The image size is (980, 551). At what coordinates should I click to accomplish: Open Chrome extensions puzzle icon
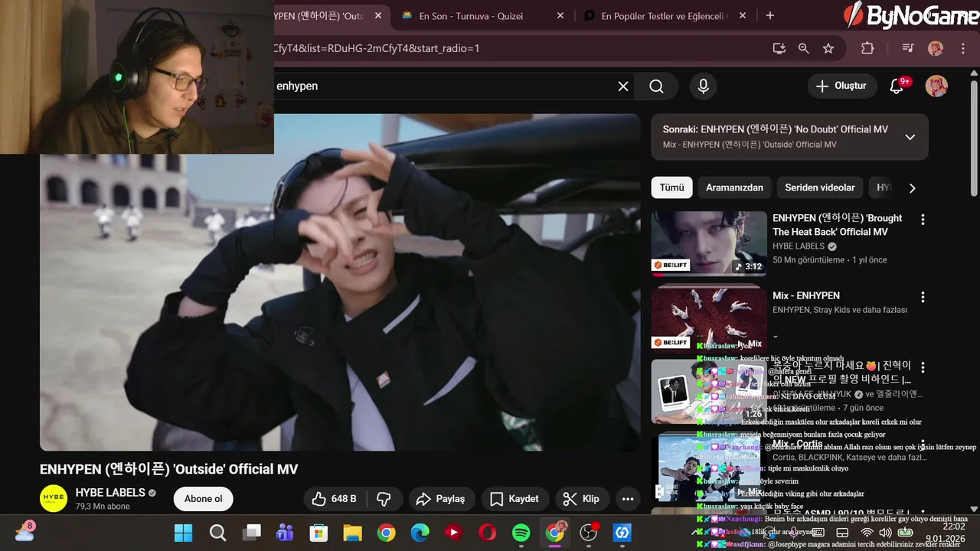pos(867,48)
